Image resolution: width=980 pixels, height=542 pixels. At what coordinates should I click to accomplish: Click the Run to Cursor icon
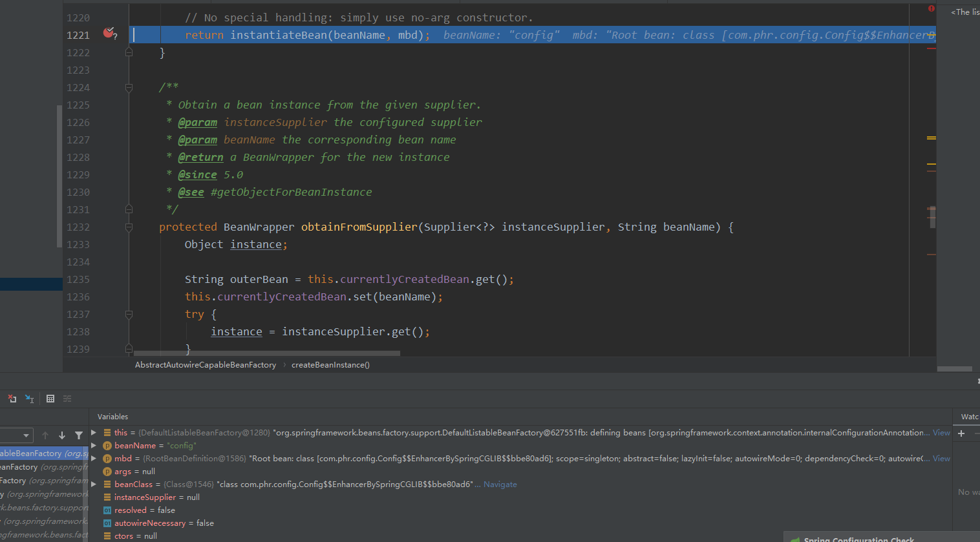click(x=29, y=399)
